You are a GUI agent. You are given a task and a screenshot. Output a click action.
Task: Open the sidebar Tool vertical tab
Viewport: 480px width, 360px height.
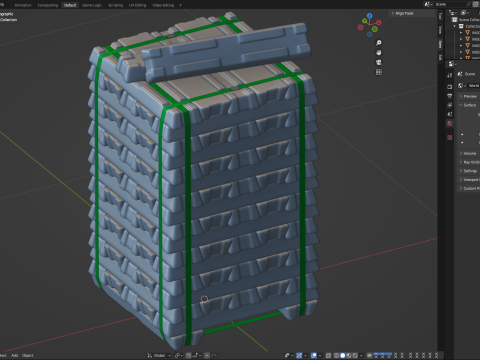(x=440, y=16)
